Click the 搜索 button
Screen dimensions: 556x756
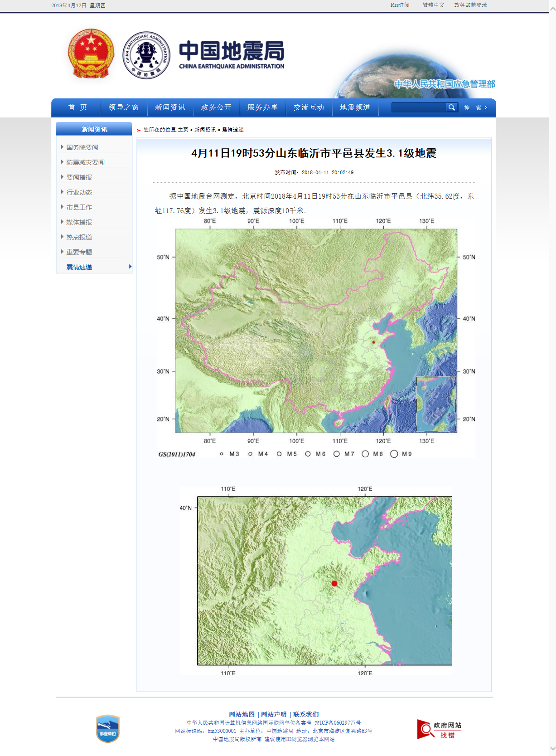pos(475,107)
